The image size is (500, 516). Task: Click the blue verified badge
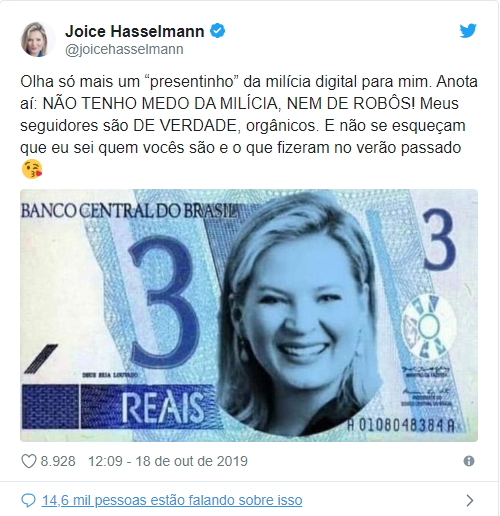pyautogui.click(x=217, y=31)
